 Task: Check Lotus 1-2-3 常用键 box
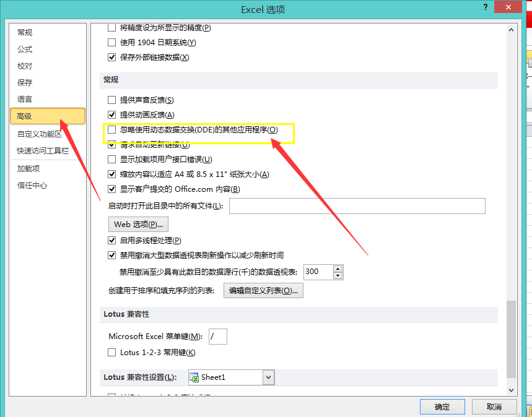112,353
